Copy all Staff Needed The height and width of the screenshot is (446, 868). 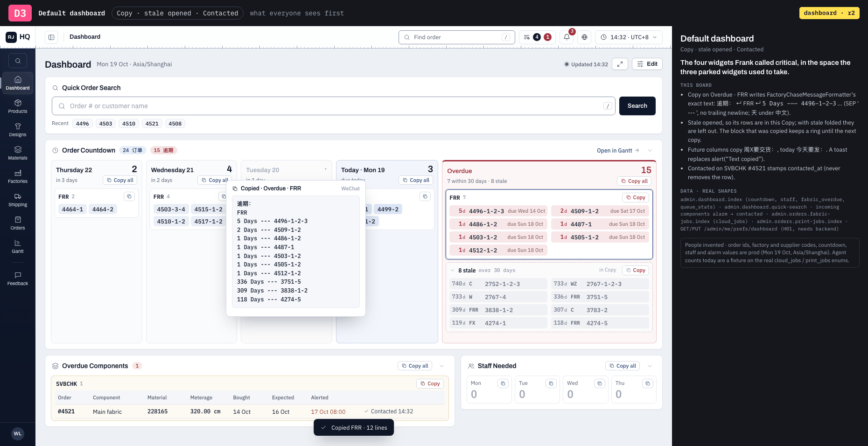623,366
